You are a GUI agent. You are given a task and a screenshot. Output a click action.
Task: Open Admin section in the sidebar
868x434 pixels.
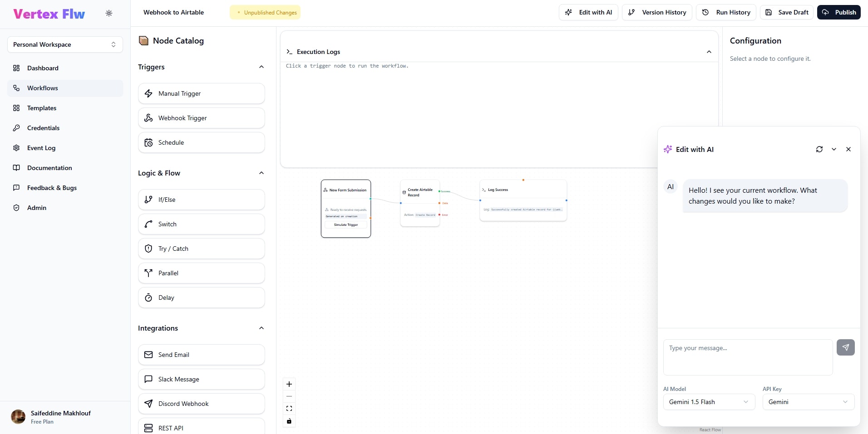point(65,208)
